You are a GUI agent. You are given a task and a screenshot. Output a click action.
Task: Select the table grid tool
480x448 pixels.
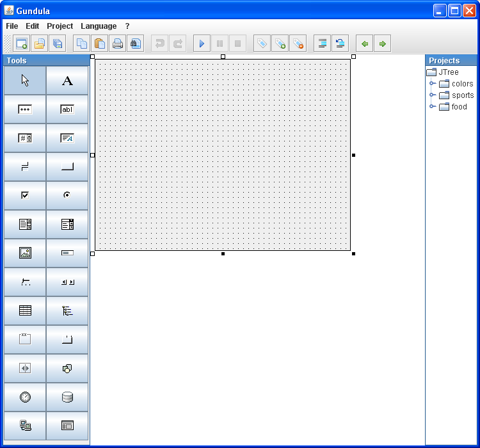pyautogui.click(x=25, y=310)
